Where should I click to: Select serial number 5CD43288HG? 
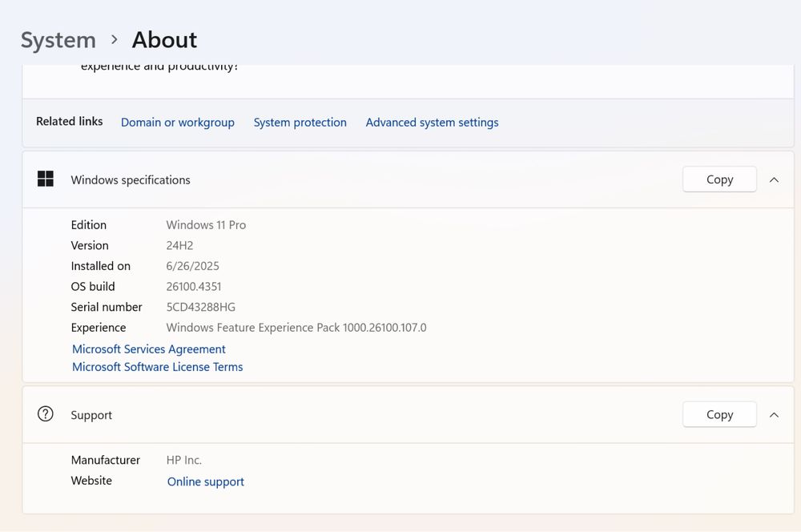pyautogui.click(x=201, y=307)
